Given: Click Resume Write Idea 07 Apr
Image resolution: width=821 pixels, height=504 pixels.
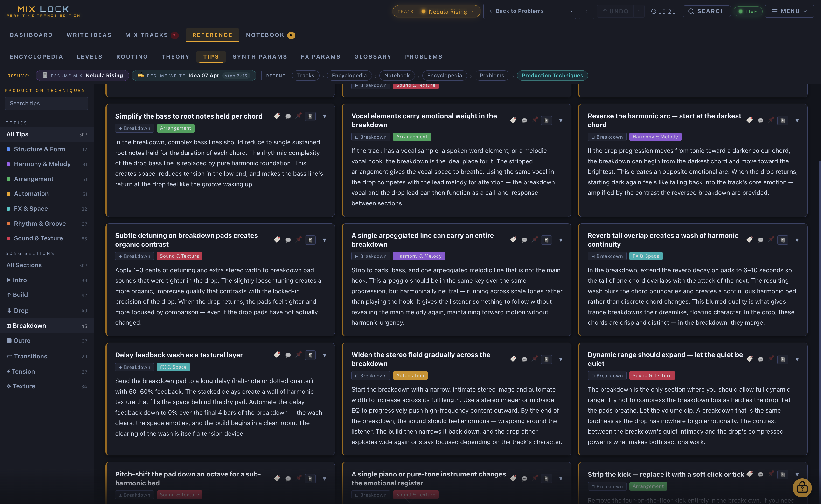Looking at the screenshot, I should 194,76.
